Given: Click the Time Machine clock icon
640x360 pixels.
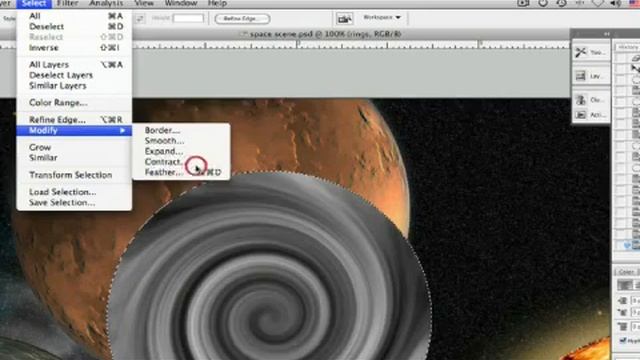Looking at the screenshot, I should click(x=562, y=3).
